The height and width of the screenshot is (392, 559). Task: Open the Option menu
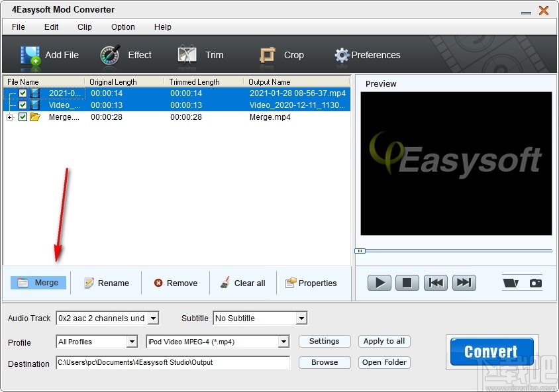123,27
